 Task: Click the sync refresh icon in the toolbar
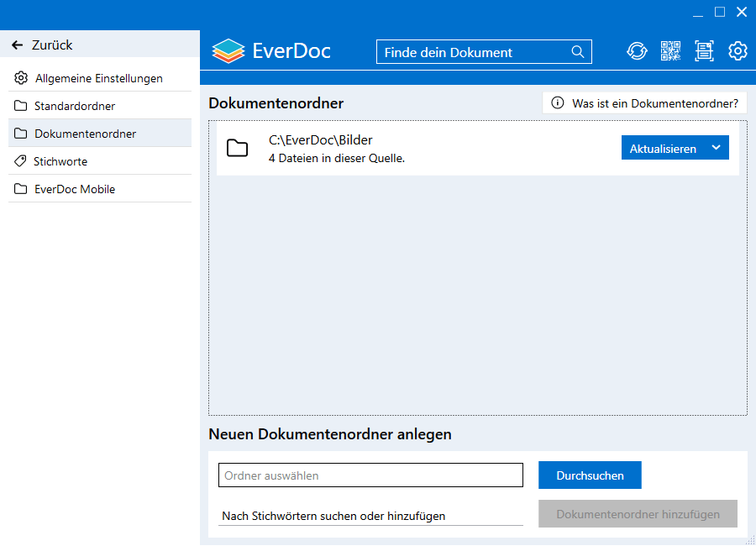coord(637,50)
